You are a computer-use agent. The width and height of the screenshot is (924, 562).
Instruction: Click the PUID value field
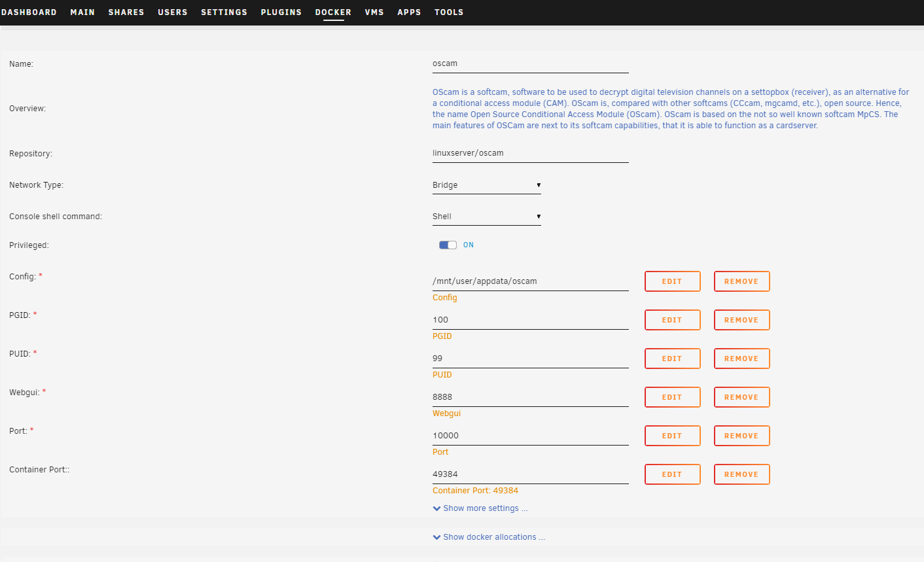(x=530, y=359)
